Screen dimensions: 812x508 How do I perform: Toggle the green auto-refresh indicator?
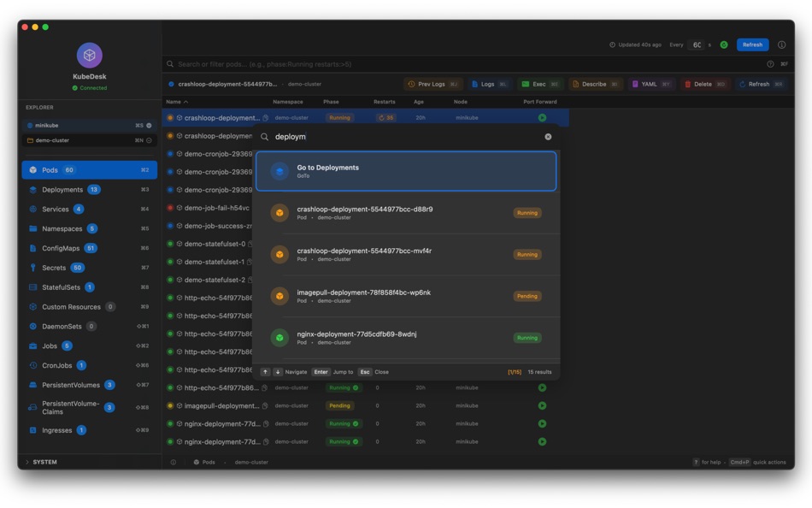pyautogui.click(x=724, y=45)
